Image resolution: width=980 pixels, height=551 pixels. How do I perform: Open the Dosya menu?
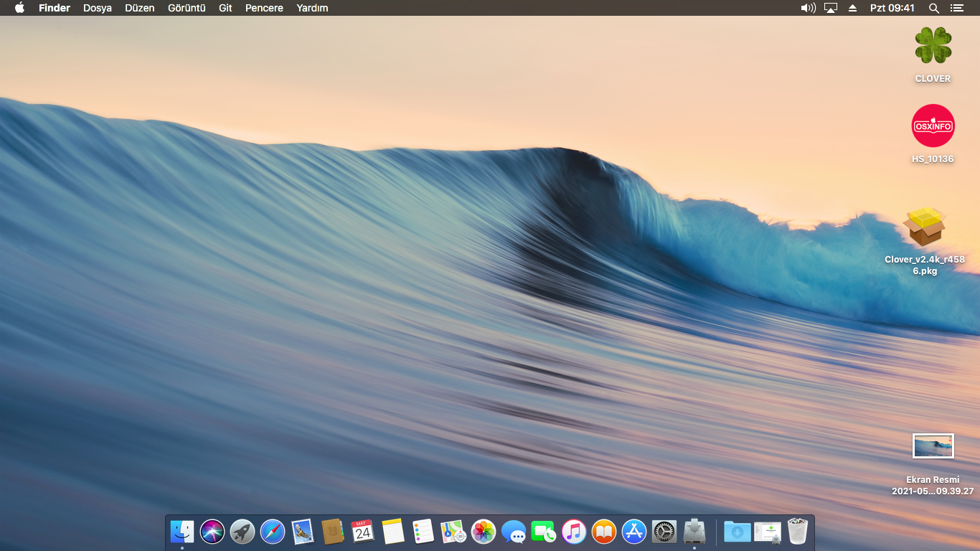(x=98, y=8)
